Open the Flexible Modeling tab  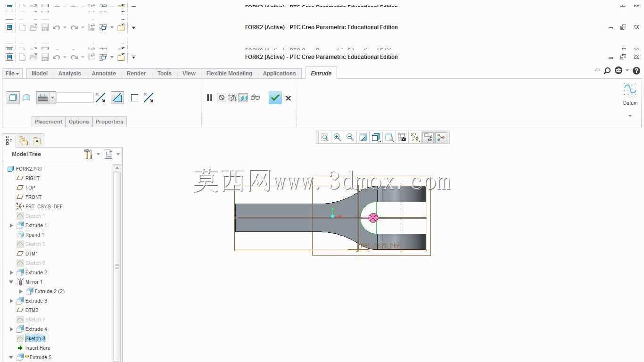229,74
